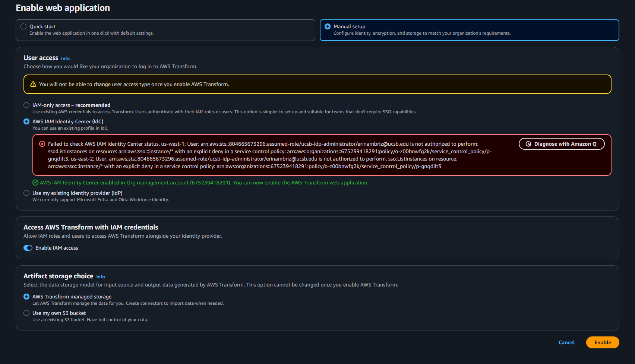This screenshot has width=635, height=364.
Task: Click 'Let AWS Transform manage the data' description
Action: [128, 303]
